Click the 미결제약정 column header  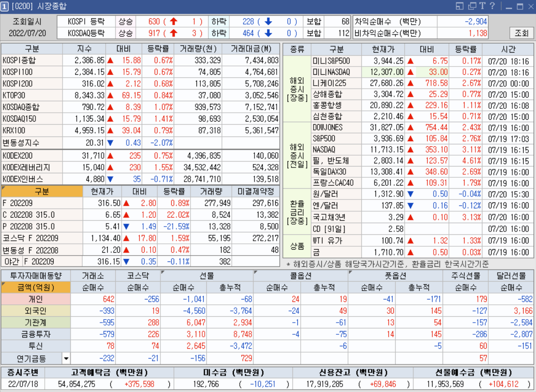click(256, 191)
